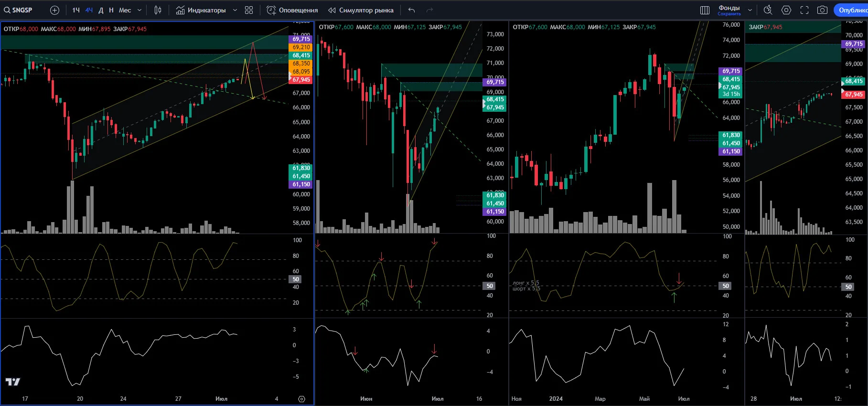Click the Июн label on time axis
This screenshot has height=406, width=868.
[x=366, y=399]
